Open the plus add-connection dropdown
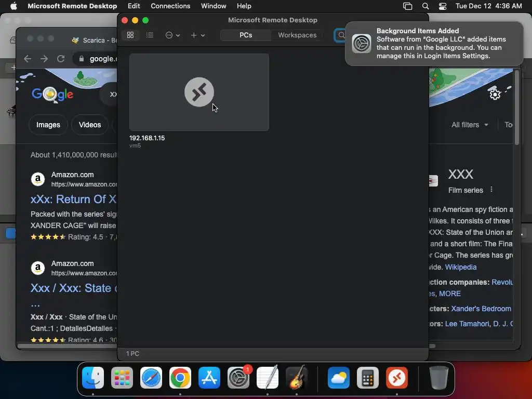Screen dimensions: 532x399 197,35
